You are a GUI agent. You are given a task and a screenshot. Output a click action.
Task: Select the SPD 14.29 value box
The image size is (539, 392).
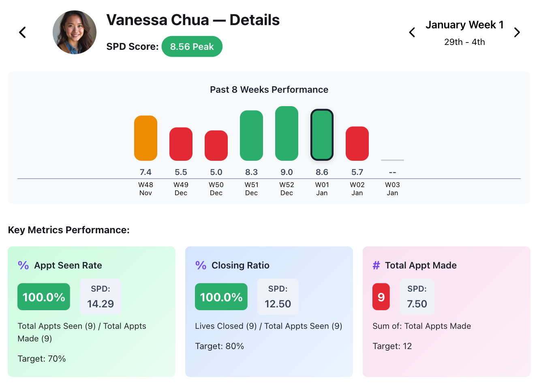(x=101, y=296)
